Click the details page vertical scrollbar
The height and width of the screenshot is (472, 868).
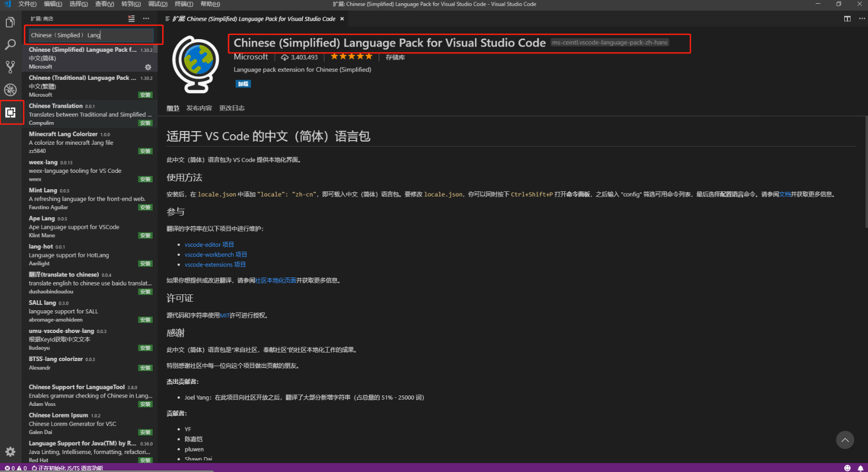point(865,172)
